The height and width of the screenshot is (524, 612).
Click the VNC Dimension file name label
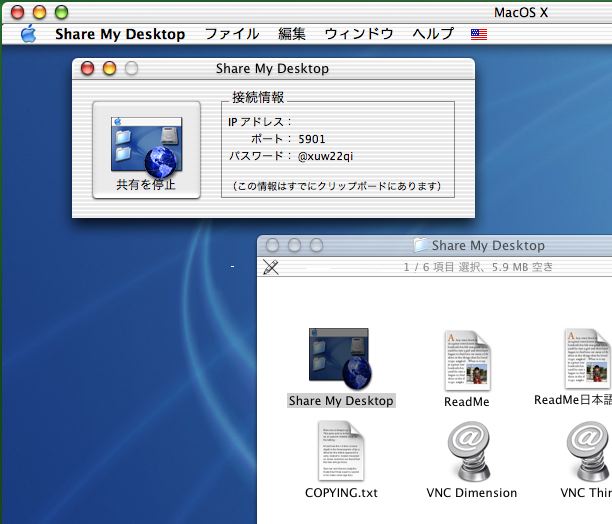coord(471,493)
